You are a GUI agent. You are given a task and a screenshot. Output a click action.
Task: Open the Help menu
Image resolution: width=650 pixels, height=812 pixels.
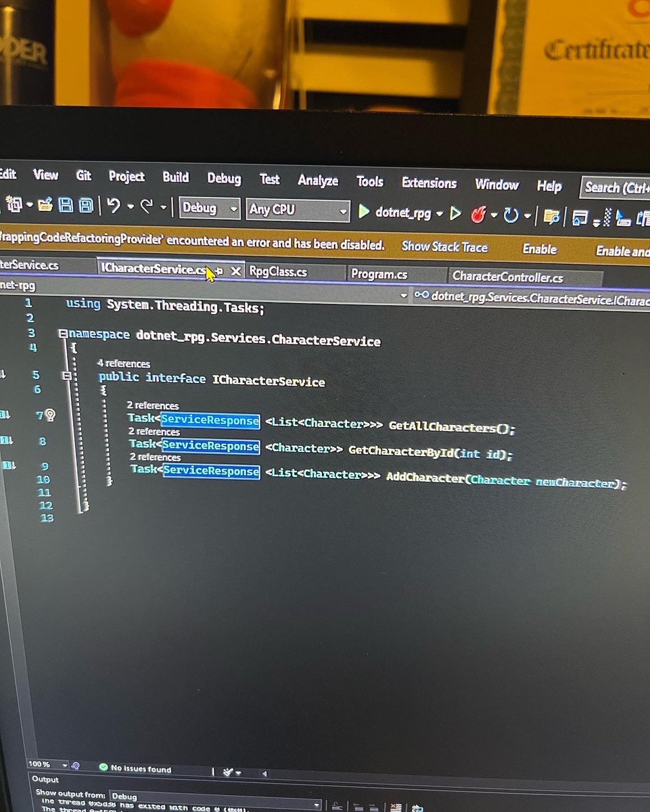[549, 185]
